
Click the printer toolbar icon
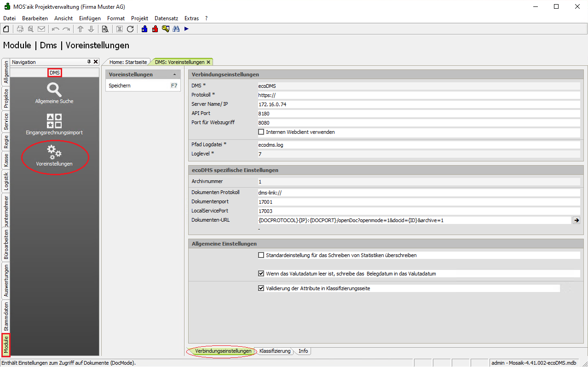(20, 29)
